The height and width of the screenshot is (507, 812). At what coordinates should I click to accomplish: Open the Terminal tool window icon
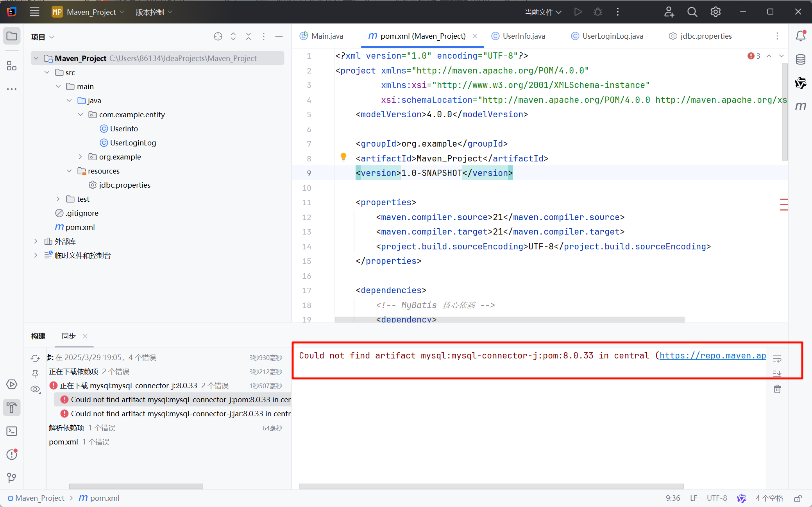[x=12, y=431]
